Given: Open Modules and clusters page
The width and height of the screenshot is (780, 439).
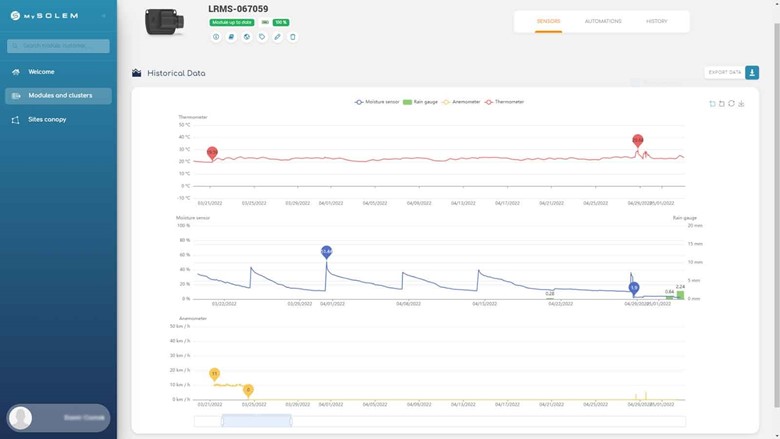Looking at the screenshot, I should pyautogui.click(x=59, y=96).
